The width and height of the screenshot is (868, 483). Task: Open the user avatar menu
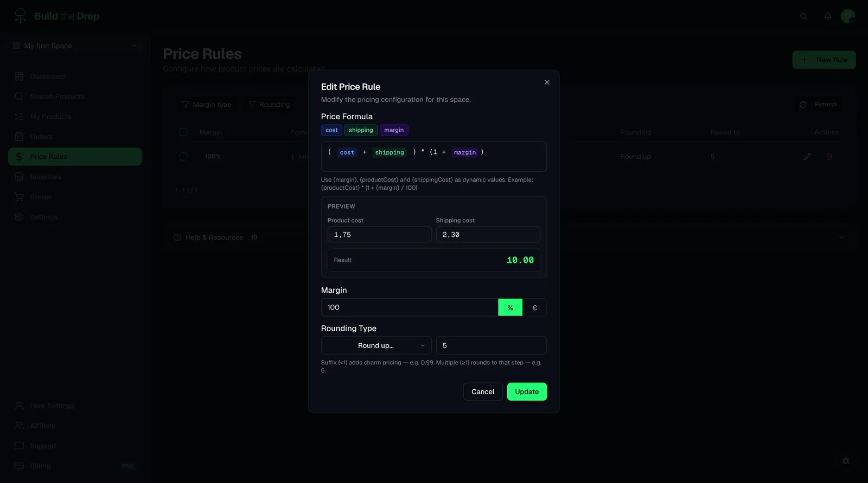[848, 16]
